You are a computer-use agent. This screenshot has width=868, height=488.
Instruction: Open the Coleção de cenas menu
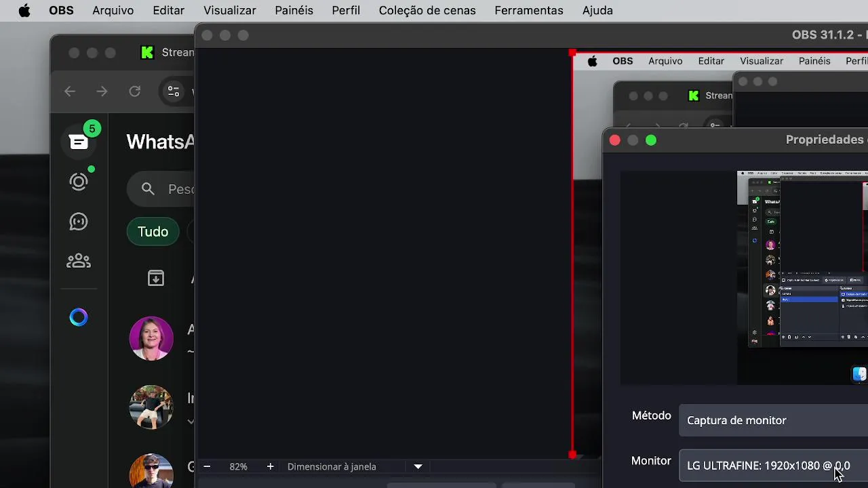click(427, 11)
